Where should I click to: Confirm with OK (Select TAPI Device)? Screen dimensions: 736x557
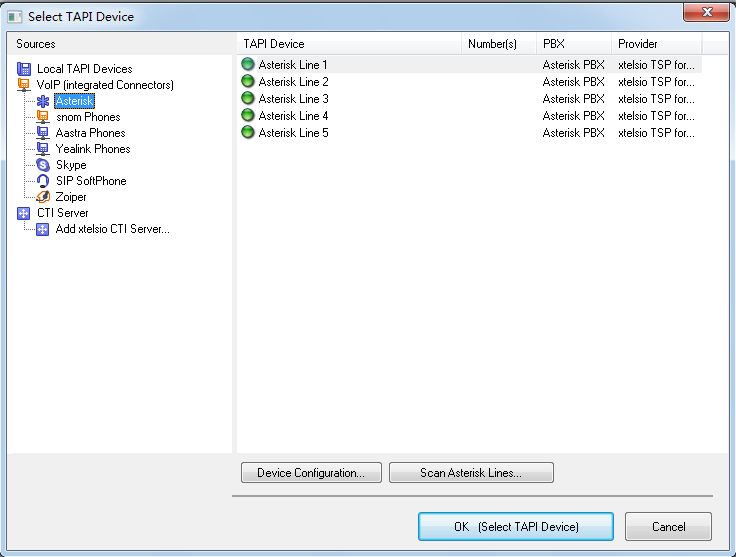coord(516,526)
